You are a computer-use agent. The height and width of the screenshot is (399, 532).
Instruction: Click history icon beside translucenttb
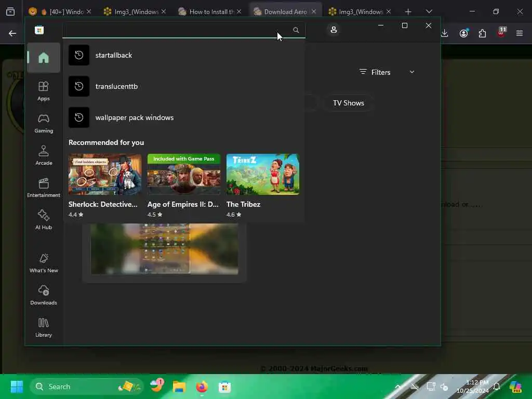pos(79,87)
